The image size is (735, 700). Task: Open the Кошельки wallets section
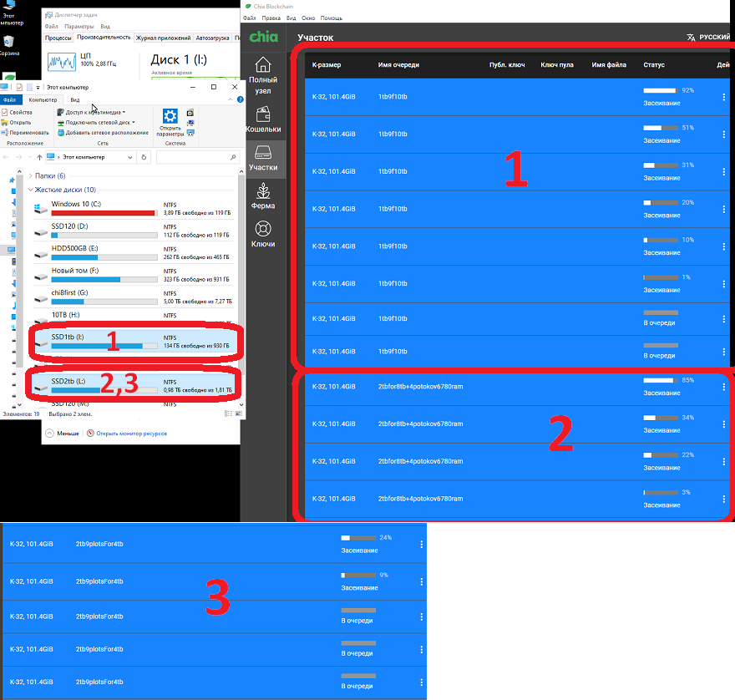coord(263,120)
